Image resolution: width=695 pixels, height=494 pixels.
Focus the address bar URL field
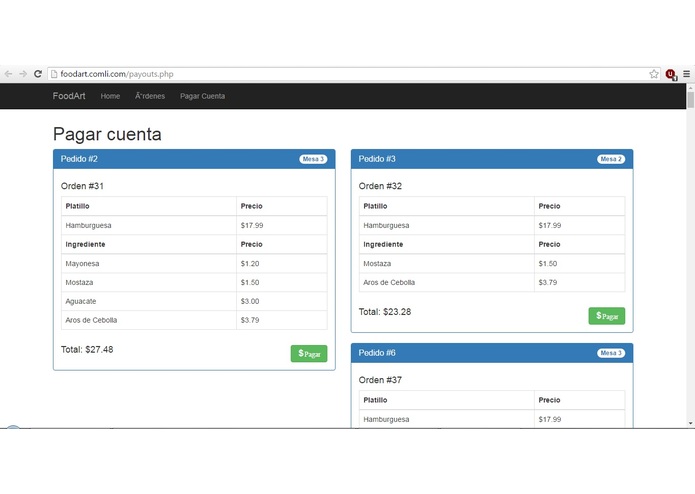(x=354, y=74)
